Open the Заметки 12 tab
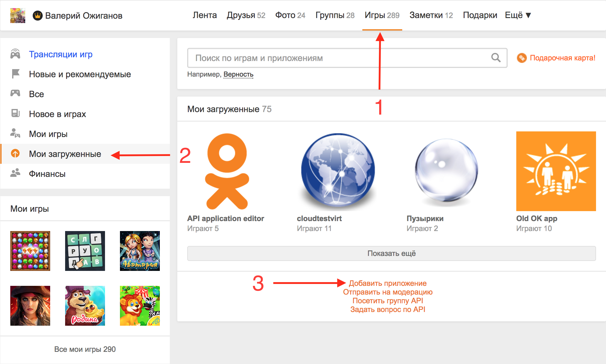The width and height of the screenshot is (606, 364). click(431, 15)
